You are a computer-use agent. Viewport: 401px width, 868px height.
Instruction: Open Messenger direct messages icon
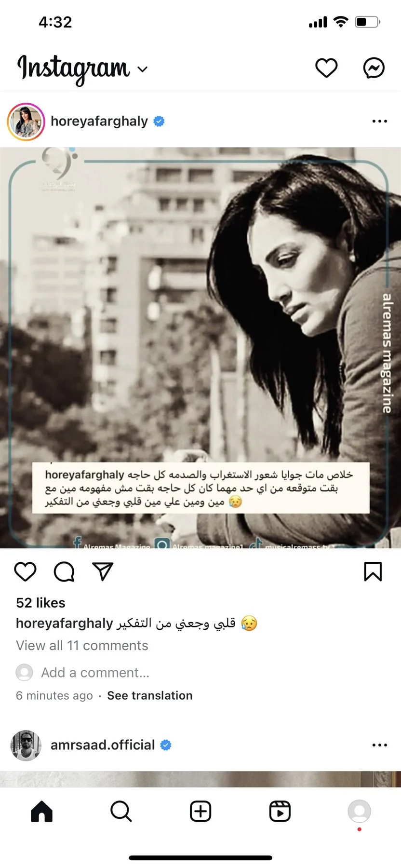[374, 68]
